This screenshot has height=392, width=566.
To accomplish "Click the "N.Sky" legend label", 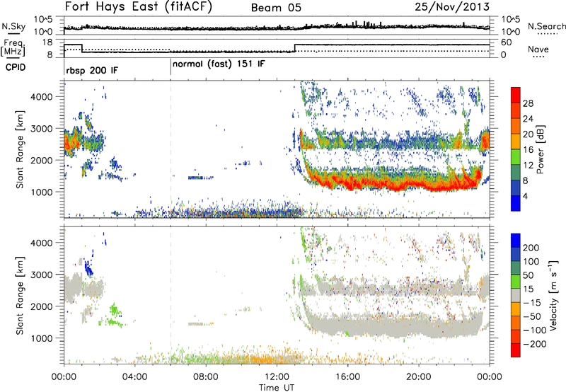I will [x=13, y=26].
